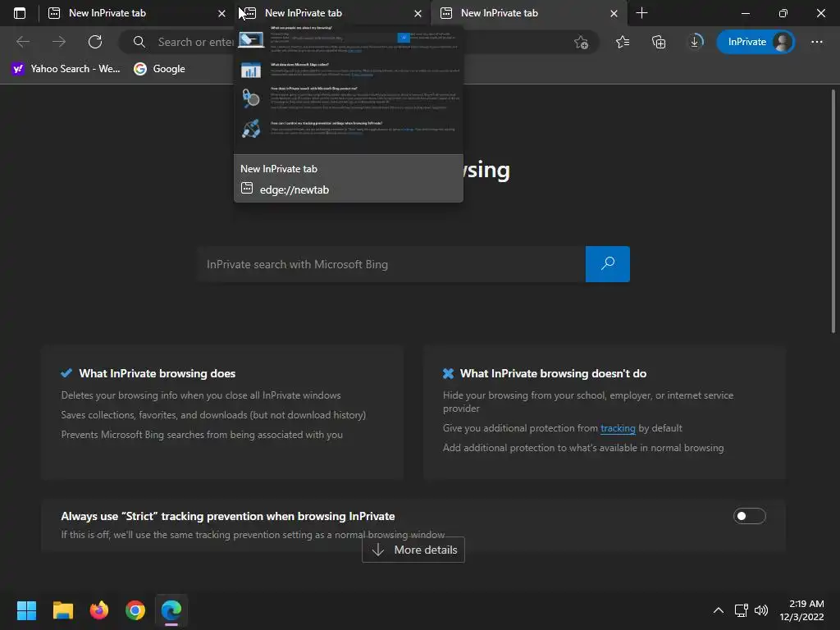Screen dimensions: 840x630
Task: Open the Favorites list icon
Action: [623, 42]
